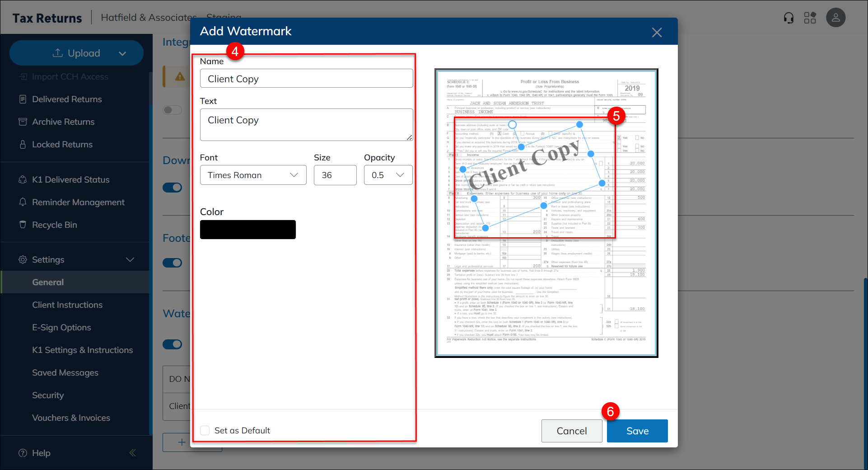Pick the black watermark color swatch
Image resolution: width=868 pixels, height=470 pixels.
pyautogui.click(x=247, y=230)
